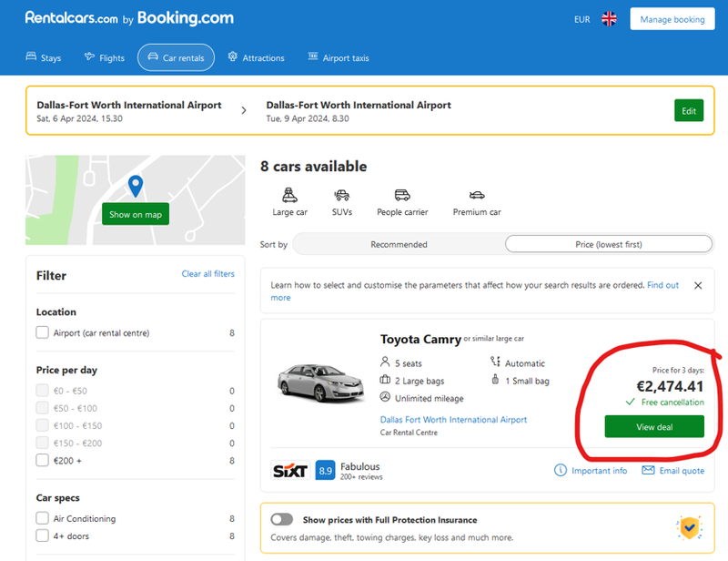Sort results by Recommended
This screenshot has width=728, height=561.
tap(399, 244)
